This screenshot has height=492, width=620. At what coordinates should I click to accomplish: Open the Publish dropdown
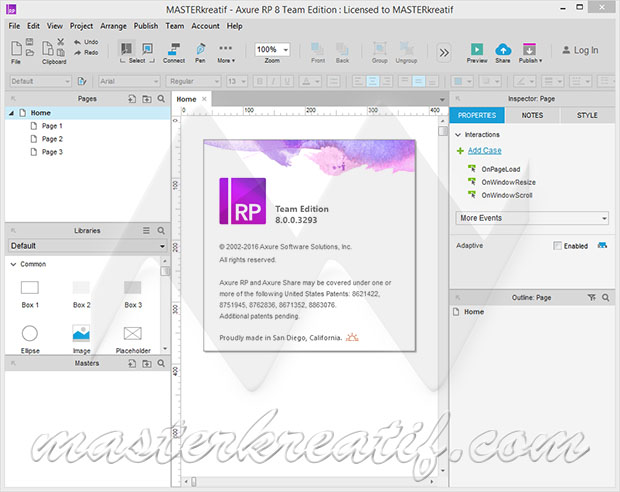pos(530,53)
